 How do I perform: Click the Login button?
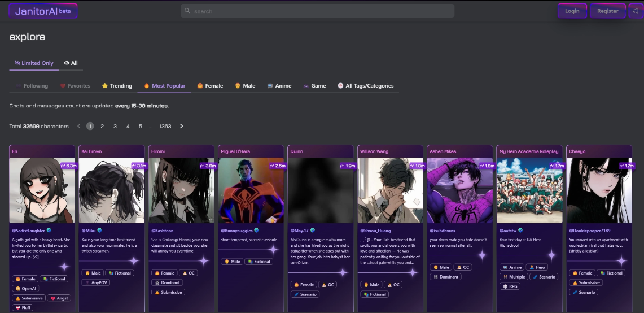point(572,11)
